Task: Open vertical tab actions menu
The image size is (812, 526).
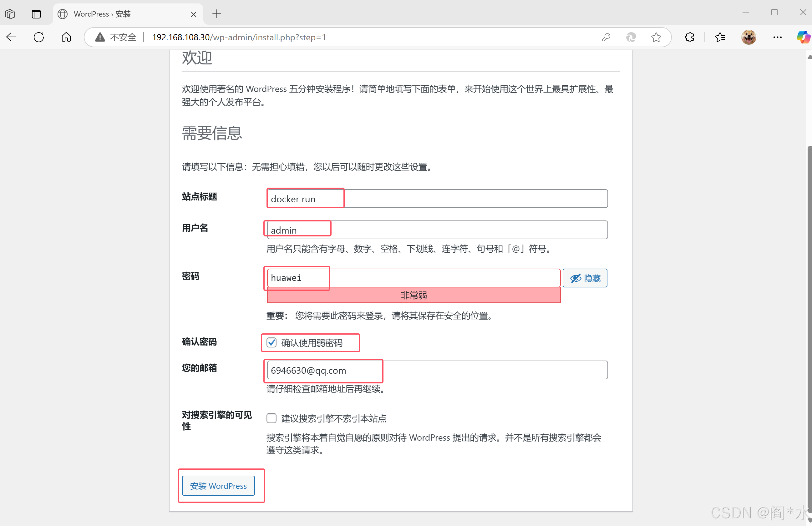Action: 36,14
